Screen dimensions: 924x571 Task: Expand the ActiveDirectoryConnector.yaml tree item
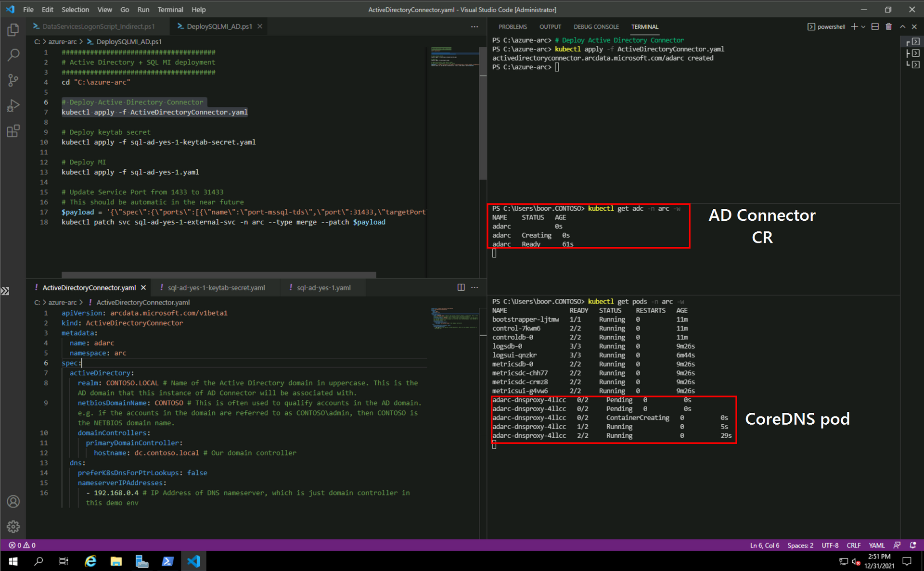143,302
